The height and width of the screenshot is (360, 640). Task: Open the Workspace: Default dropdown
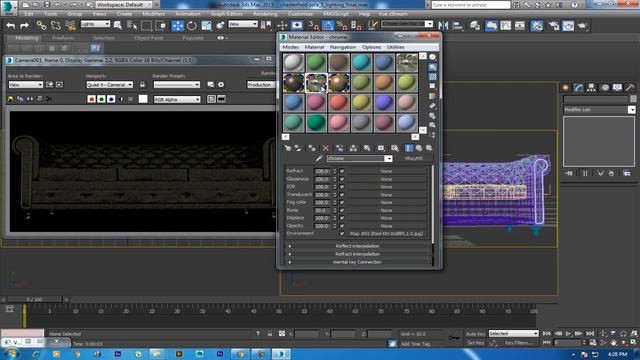[124, 4]
